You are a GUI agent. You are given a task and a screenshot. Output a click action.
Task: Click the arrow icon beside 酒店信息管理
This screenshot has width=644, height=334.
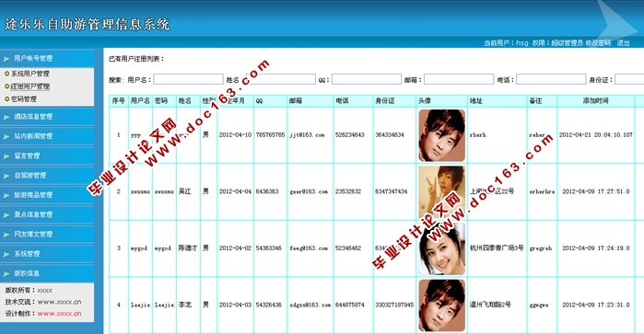[6, 117]
